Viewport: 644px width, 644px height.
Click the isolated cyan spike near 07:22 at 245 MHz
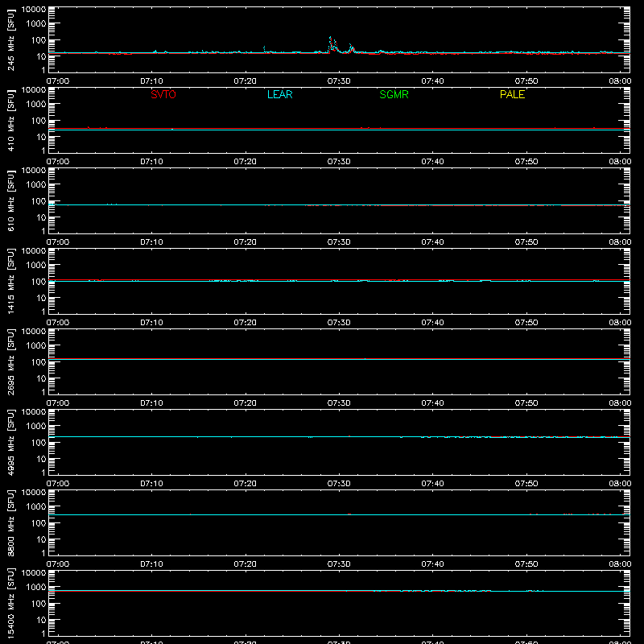pyautogui.click(x=264, y=48)
